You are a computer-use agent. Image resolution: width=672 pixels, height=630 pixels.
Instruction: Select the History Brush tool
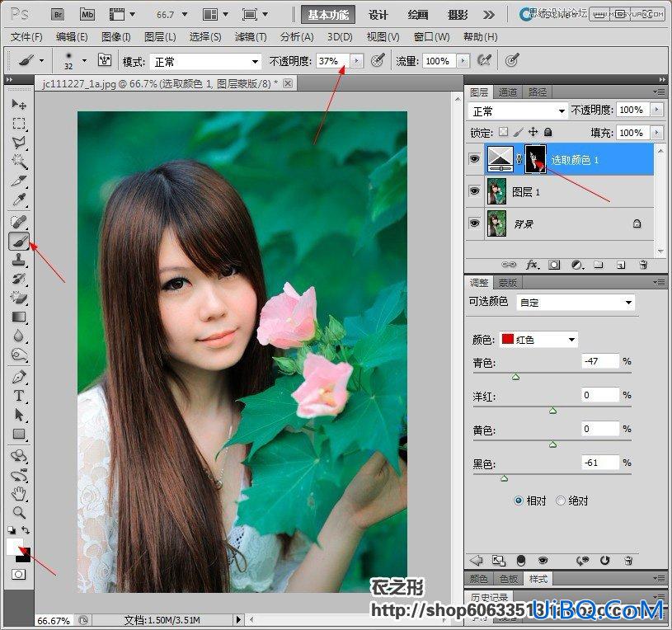click(x=18, y=279)
